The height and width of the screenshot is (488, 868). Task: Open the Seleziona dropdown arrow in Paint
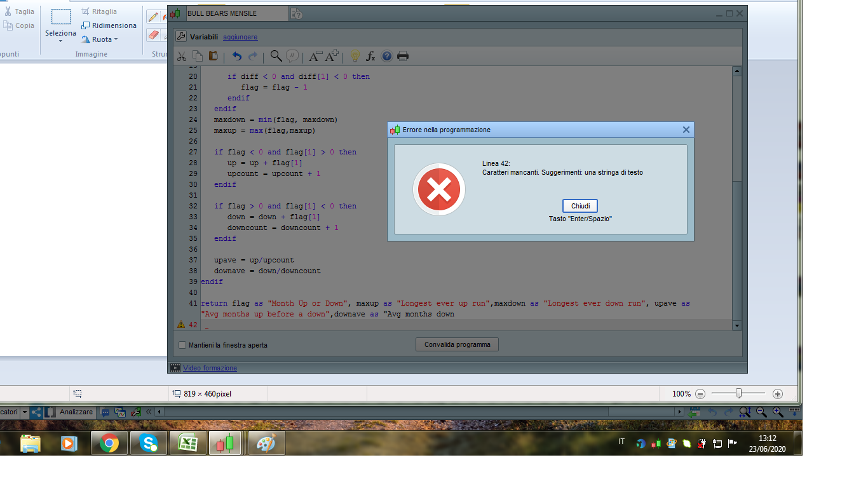tap(60, 41)
